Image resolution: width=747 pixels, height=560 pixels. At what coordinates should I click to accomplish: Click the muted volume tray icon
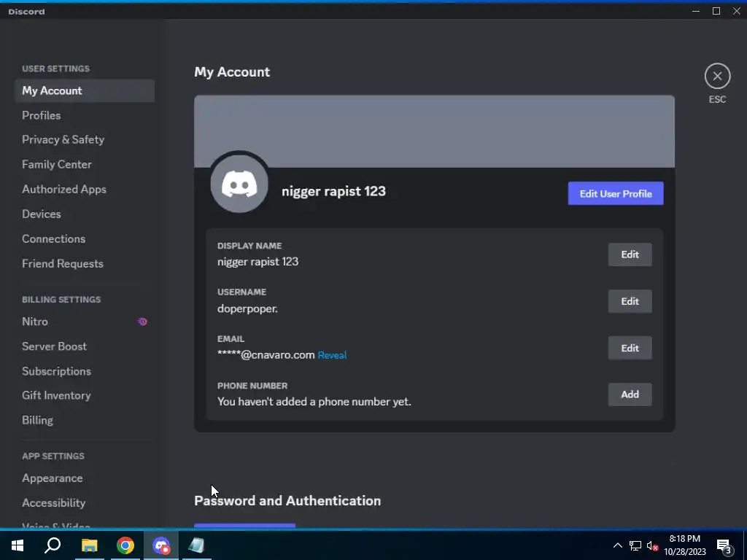click(653, 545)
